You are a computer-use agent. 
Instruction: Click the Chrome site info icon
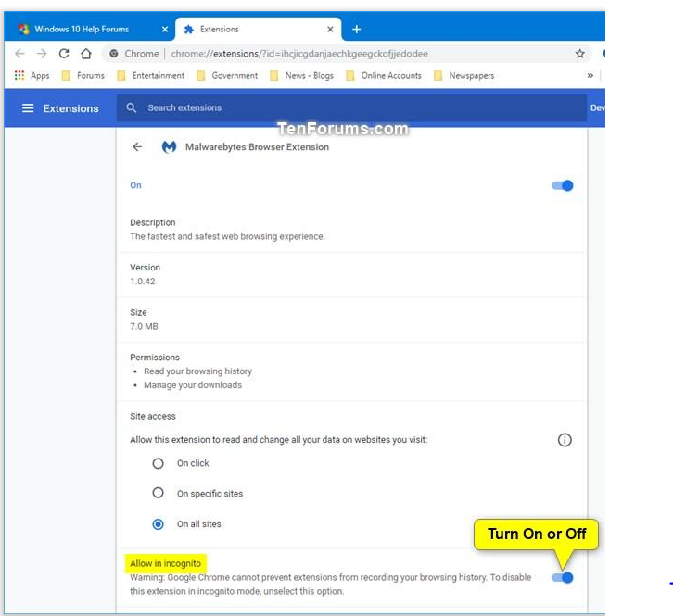[x=114, y=54]
